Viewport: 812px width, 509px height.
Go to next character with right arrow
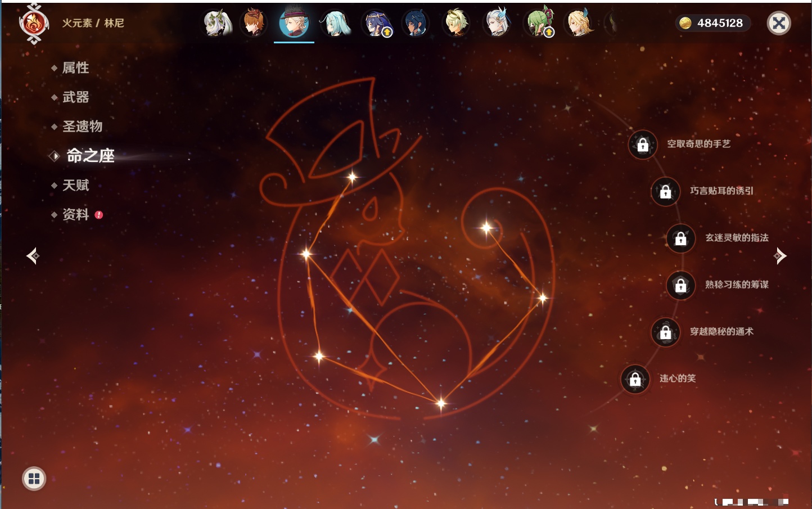[780, 256]
